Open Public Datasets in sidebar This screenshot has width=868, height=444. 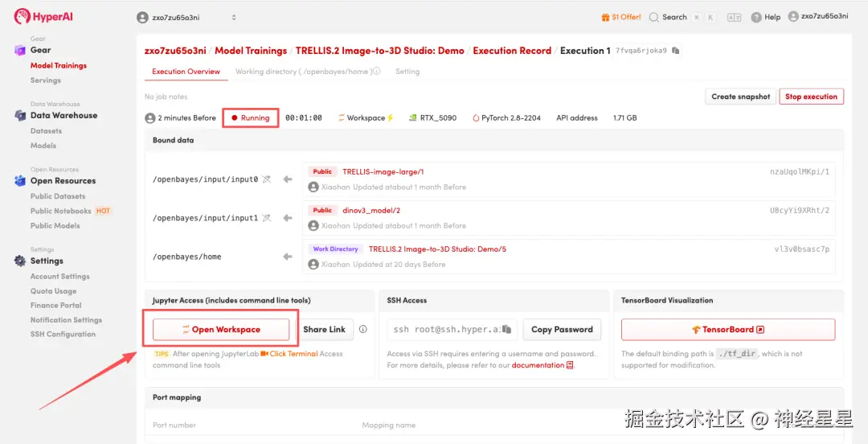click(58, 196)
